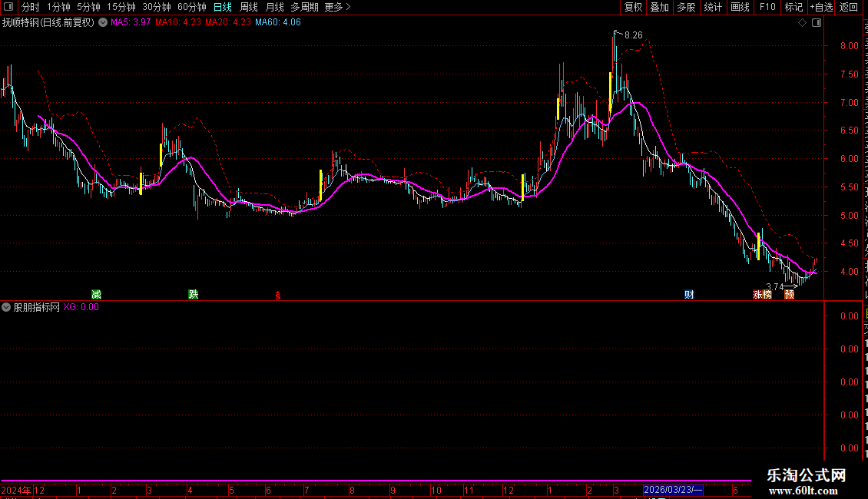Click the 涨榜 event marker
Image resolution: width=868 pixels, height=499 pixels.
pyautogui.click(x=762, y=294)
